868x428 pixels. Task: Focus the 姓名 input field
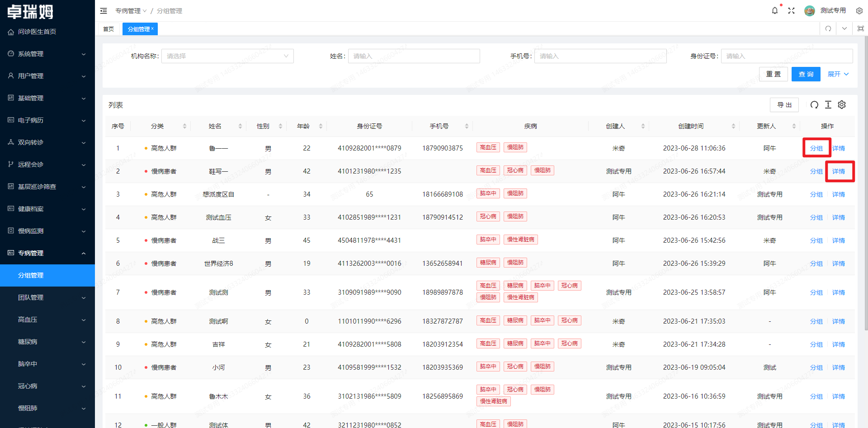[x=414, y=56]
